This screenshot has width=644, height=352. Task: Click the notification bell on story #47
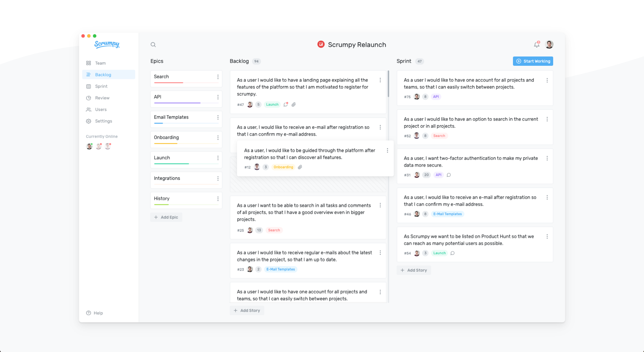click(286, 104)
